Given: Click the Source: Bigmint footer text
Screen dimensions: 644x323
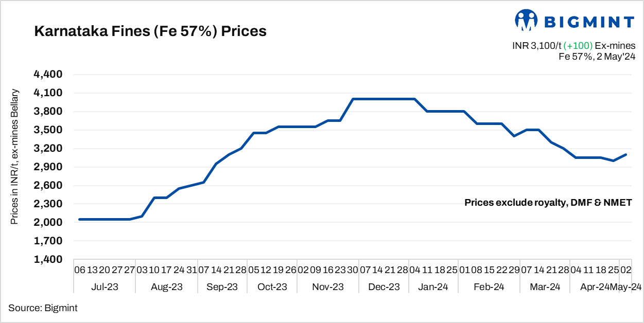Looking at the screenshot, I should [x=43, y=308].
